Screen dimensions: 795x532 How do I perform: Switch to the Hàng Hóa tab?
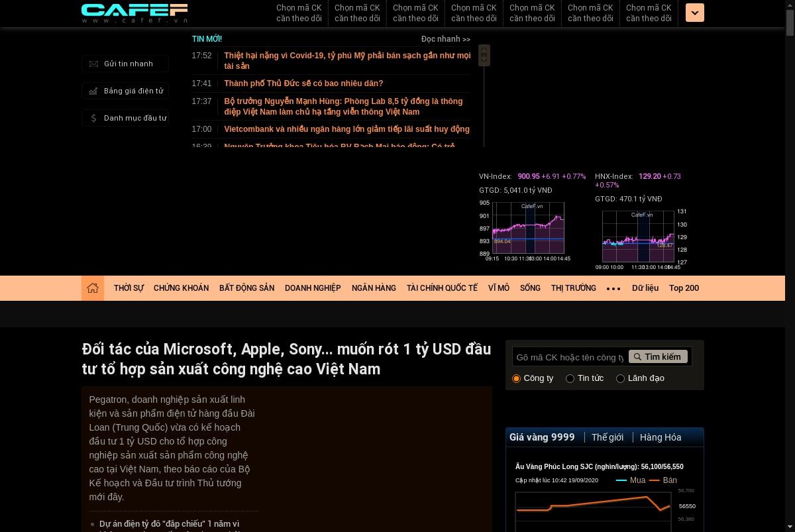[x=661, y=437]
